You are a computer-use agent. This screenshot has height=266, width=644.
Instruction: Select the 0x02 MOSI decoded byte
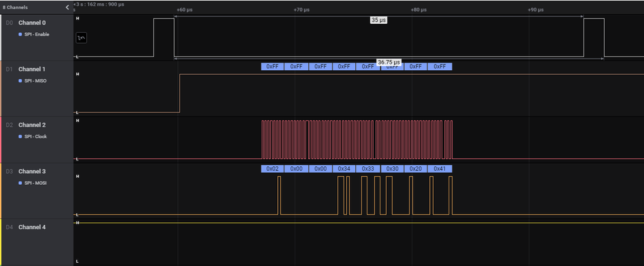click(273, 169)
